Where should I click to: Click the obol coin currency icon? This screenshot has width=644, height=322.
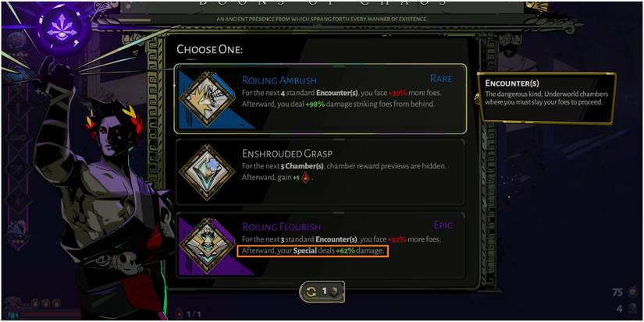(x=632, y=292)
